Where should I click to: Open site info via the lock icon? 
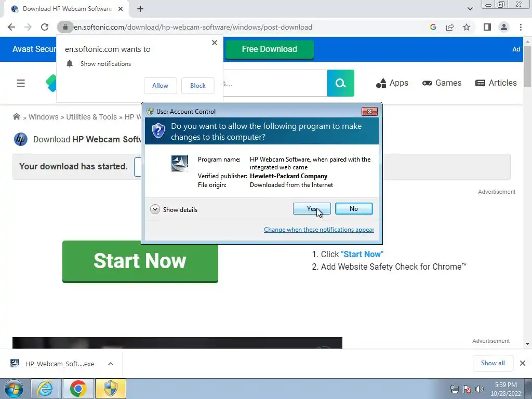(x=65, y=27)
